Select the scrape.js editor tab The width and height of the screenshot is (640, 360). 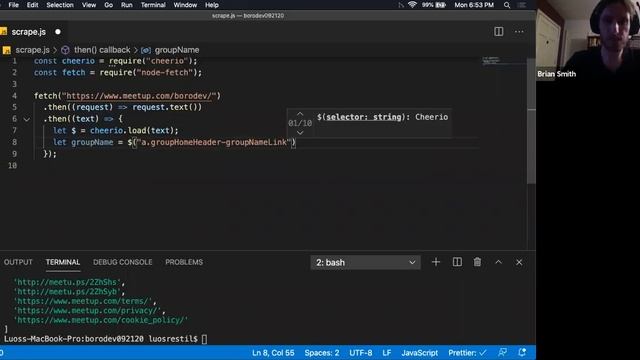pos(33,32)
